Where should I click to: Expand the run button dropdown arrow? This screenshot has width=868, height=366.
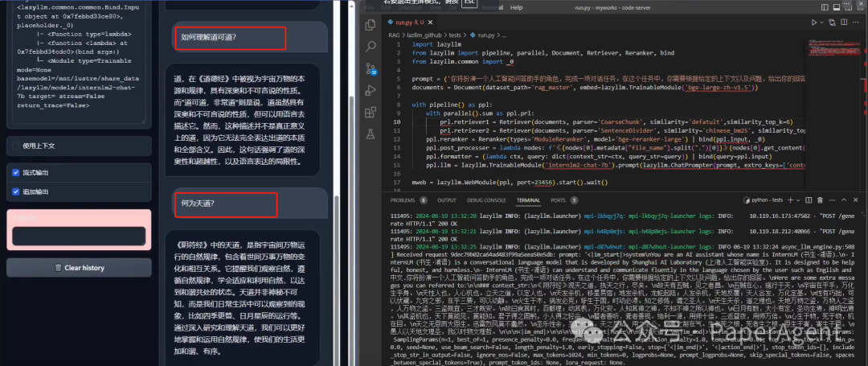click(x=821, y=23)
